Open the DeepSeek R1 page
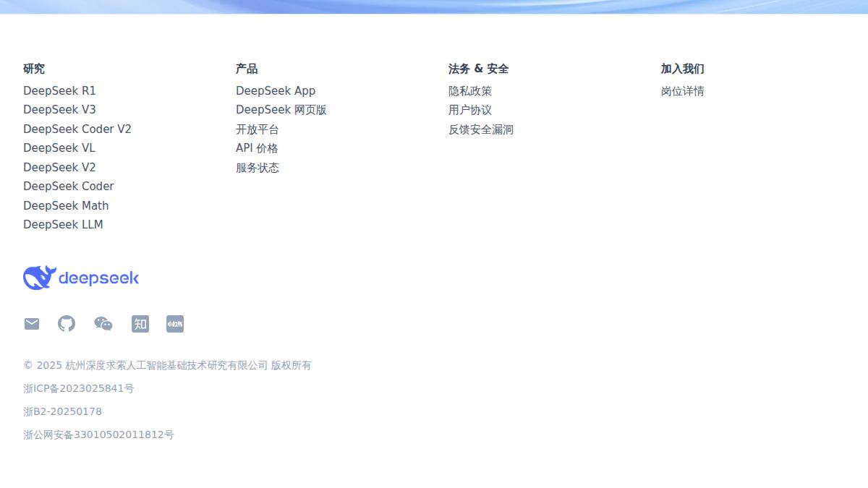This screenshot has width=868, height=488. coord(59,90)
